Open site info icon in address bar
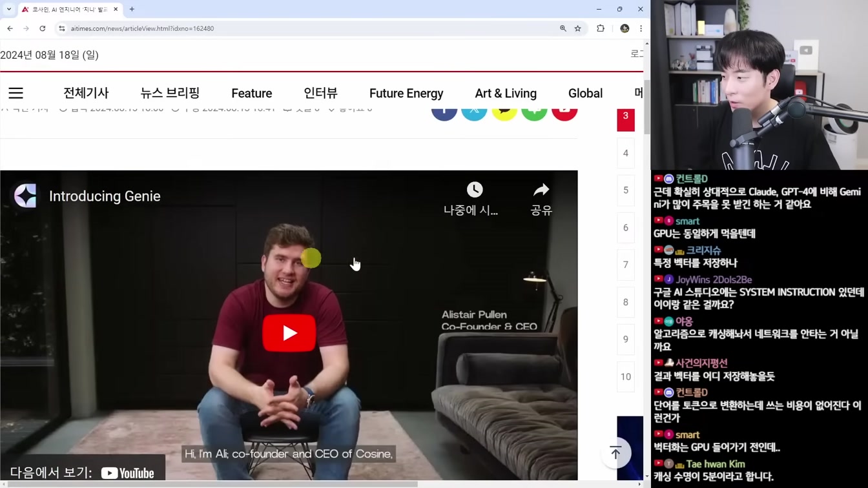The width and height of the screenshot is (868, 488). coord(62,28)
